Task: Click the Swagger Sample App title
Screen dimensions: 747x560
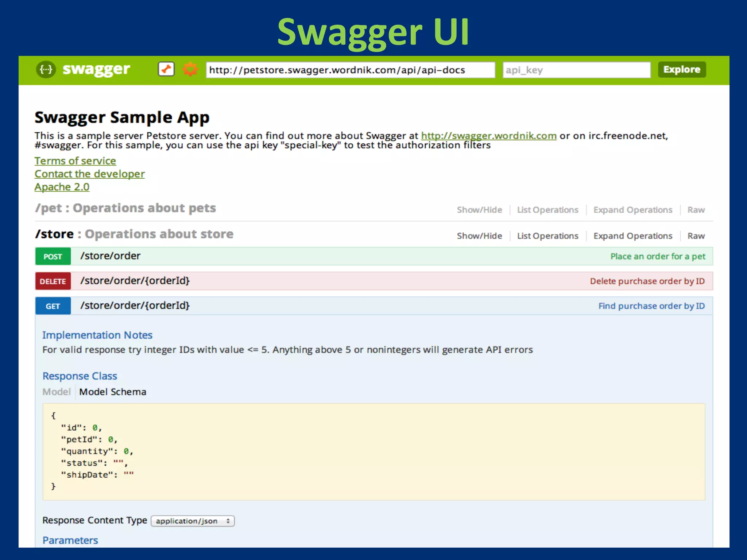Action: pyautogui.click(x=122, y=118)
